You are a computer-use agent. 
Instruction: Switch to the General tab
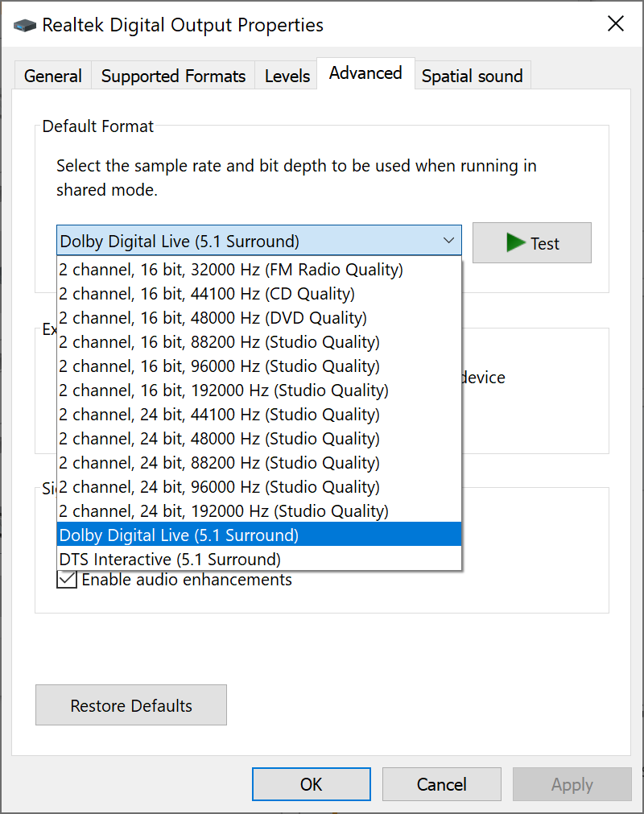pos(53,76)
